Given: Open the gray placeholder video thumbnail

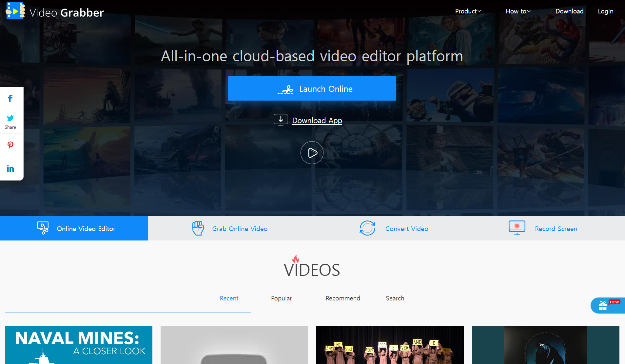Looking at the screenshot, I should pyautogui.click(x=234, y=345).
